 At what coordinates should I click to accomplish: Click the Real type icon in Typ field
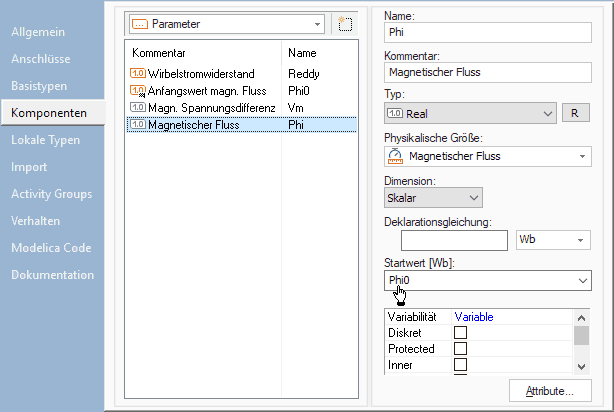click(395, 114)
